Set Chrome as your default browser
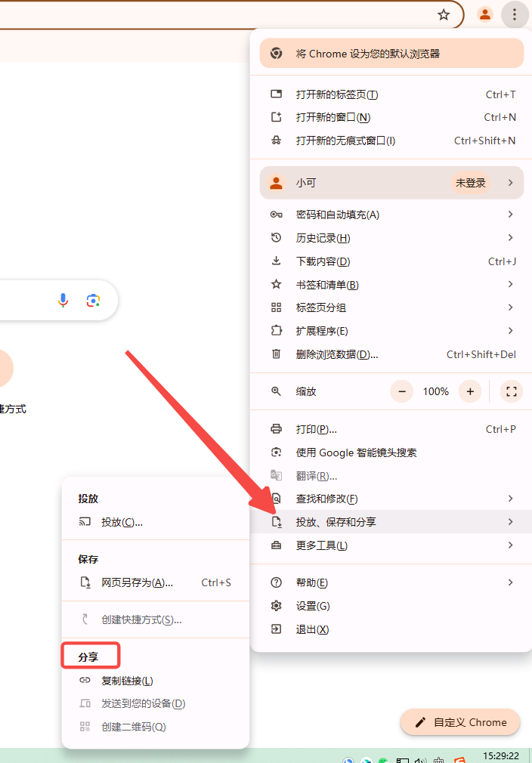532x763 pixels. [x=391, y=54]
